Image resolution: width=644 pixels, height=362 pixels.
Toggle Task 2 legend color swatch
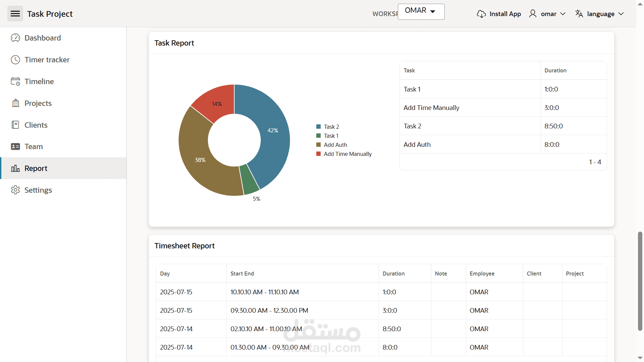318,127
